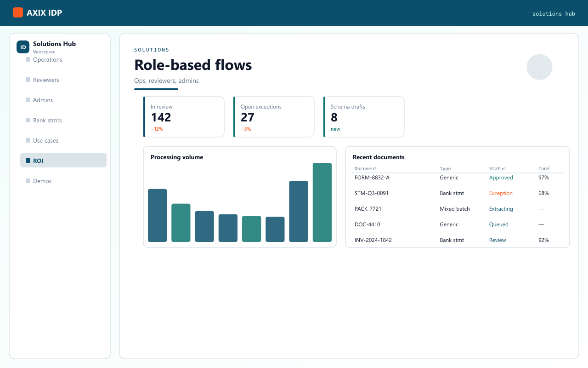The image size is (588, 368).
Task: Click the solutions hub link in header
Action: pos(554,14)
